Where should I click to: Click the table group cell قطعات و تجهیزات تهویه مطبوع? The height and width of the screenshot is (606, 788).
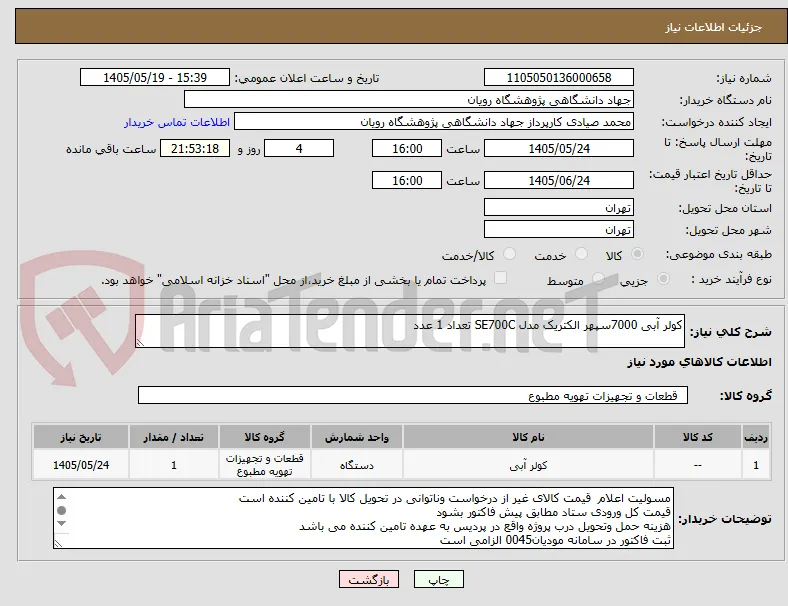tap(265, 465)
